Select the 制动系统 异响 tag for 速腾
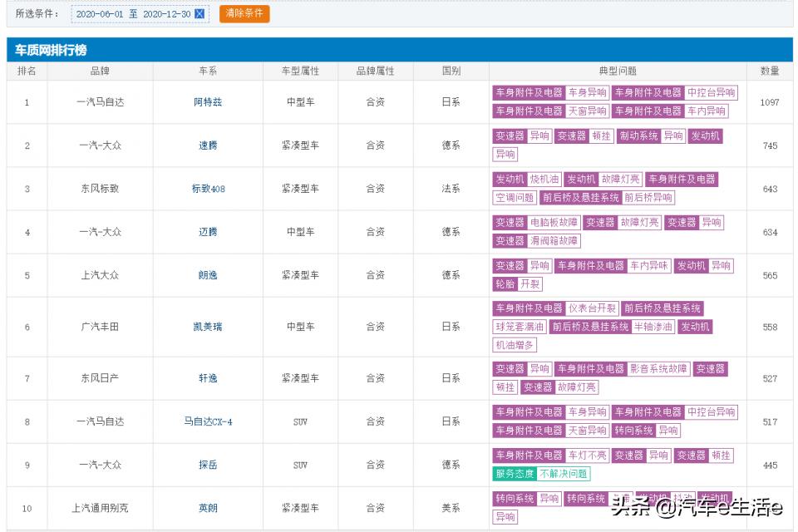 tap(651, 136)
